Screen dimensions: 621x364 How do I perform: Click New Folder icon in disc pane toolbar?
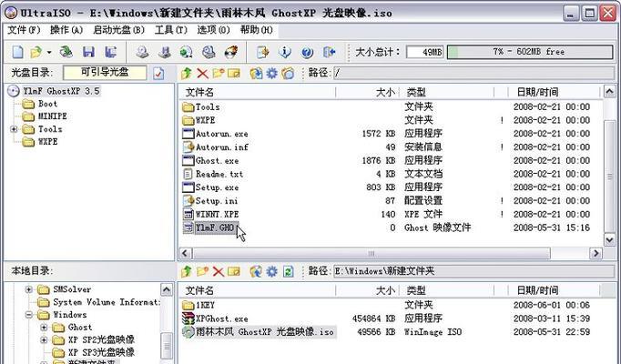point(219,73)
